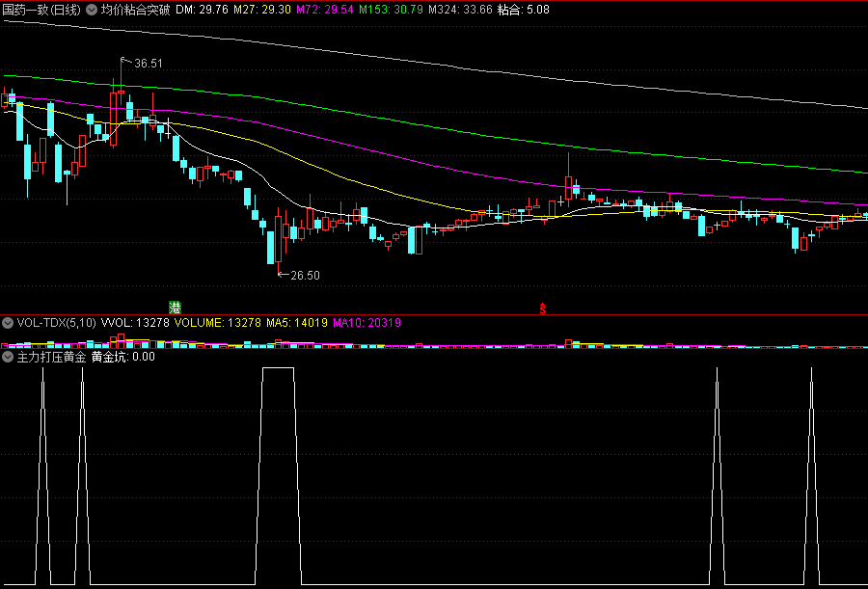Click the magenta MA10: 20319 volume value
This screenshot has height=589, width=868.
click(366, 323)
